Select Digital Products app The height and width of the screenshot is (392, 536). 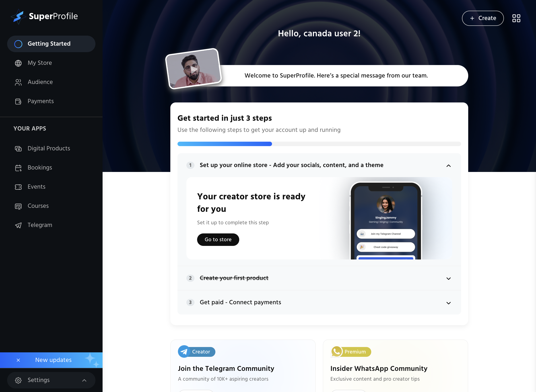[x=49, y=148]
